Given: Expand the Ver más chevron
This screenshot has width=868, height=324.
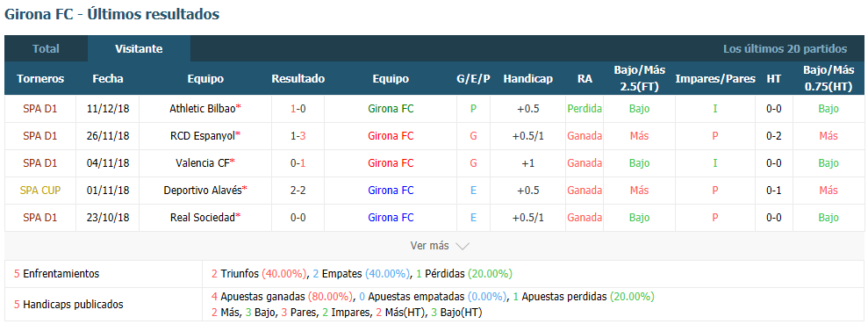Looking at the screenshot, I should pos(463,247).
